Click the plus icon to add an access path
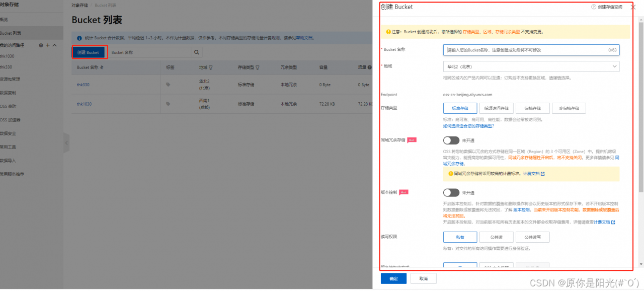Screen dimensions: 644x291 47,46
